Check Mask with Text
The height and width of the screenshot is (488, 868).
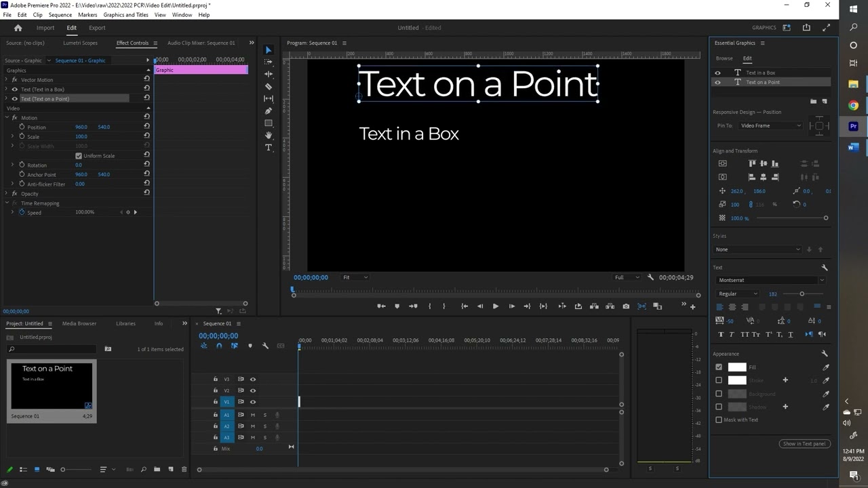pyautogui.click(x=719, y=420)
